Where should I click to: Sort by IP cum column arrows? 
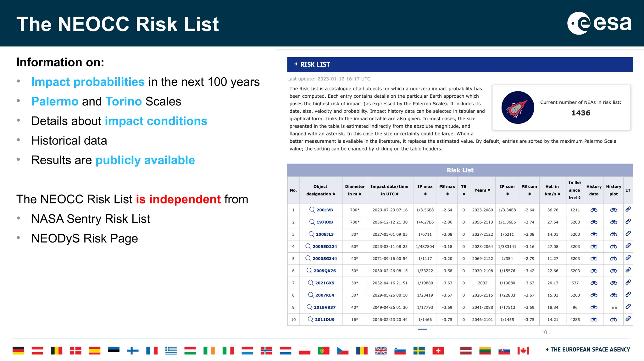coord(507,194)
